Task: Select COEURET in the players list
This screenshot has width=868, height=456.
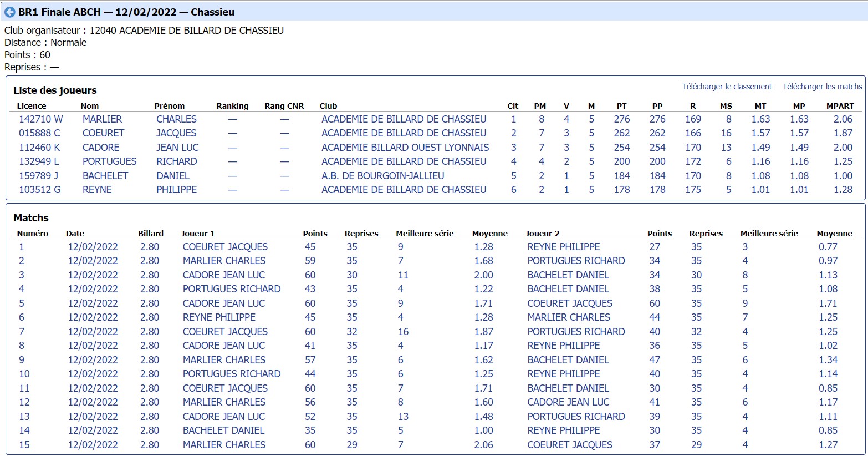Action: coord(104,133)
